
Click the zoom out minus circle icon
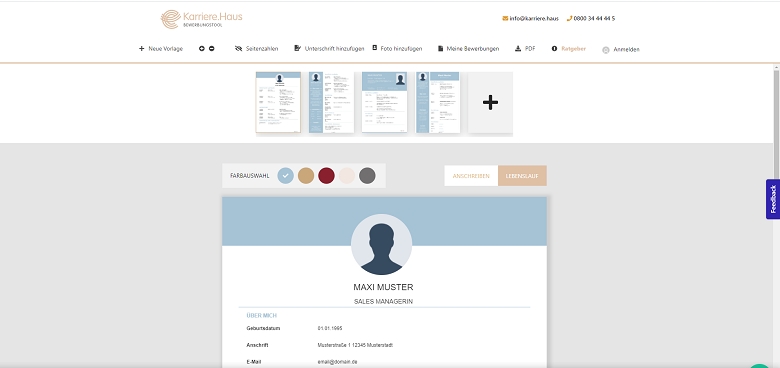coord(211,49)
